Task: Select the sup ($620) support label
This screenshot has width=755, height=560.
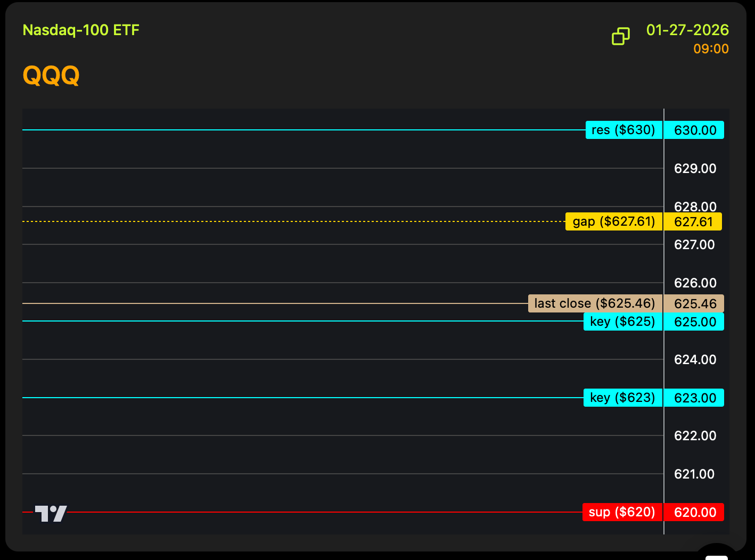Action: click(622, 512)
